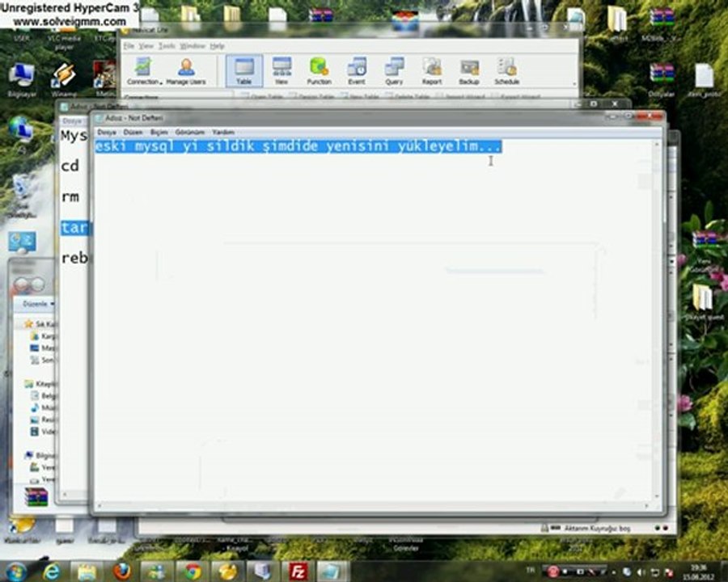Click highlighted 'tar' line in back Notepad
The width and height of the screenshot is (728, 582).
tap(74, 227)
